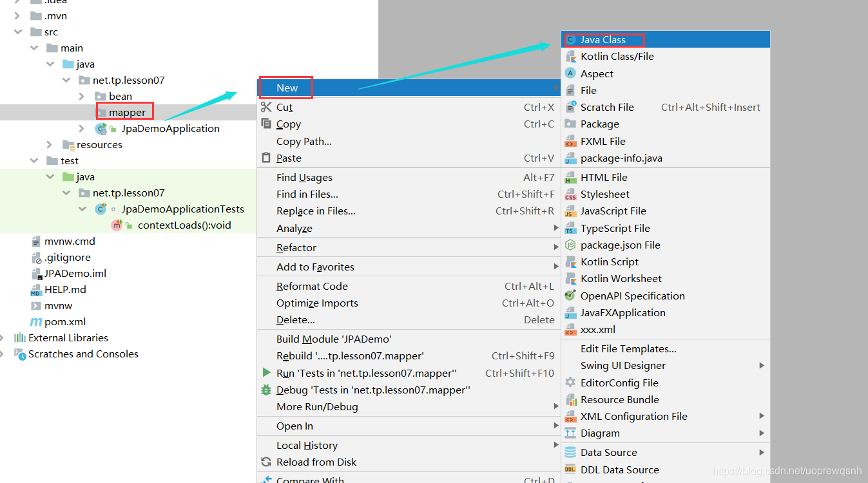The width and height of the screenshot is (868, 483).
Task: Choose Edit File Templates...
Action: (666, 348)
